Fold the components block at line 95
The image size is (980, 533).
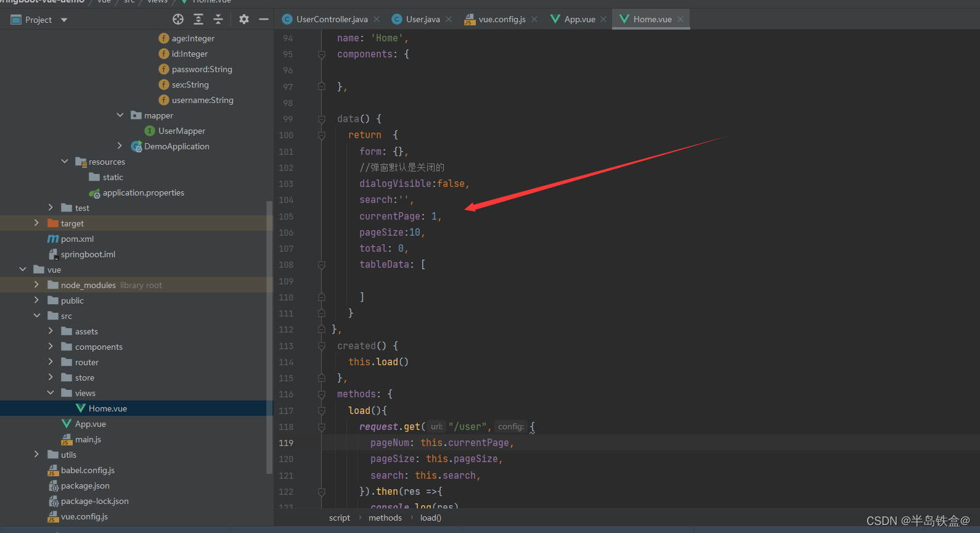point(321,54)
